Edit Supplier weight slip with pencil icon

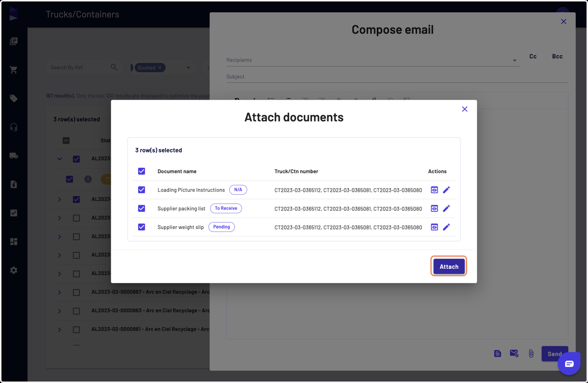point(446,227)
